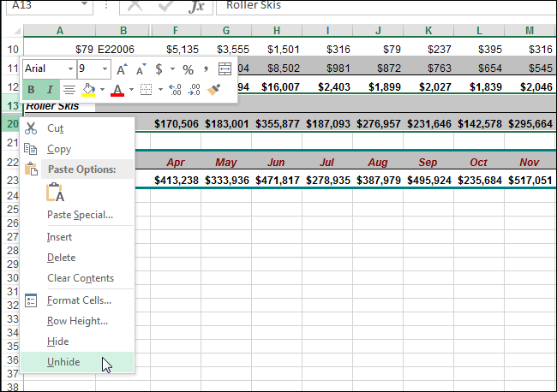
Task: Click cell with $16,007
Action: pyautogui.click(x=277, y=87)
